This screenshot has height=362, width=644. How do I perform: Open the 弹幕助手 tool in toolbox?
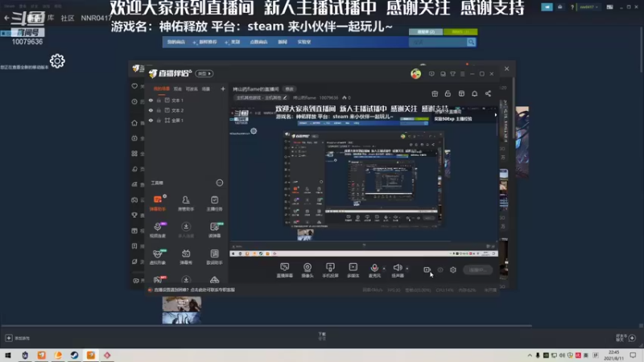coord(158,204)
